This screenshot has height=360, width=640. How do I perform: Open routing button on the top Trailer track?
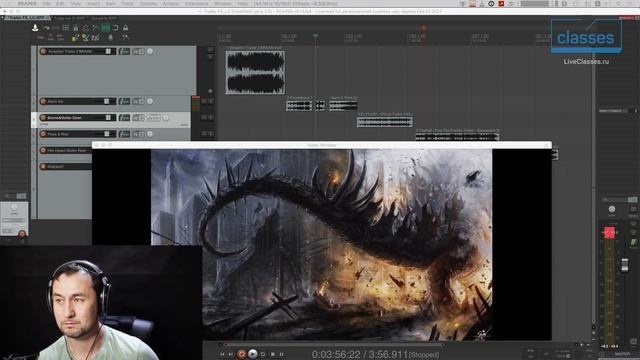138,51
